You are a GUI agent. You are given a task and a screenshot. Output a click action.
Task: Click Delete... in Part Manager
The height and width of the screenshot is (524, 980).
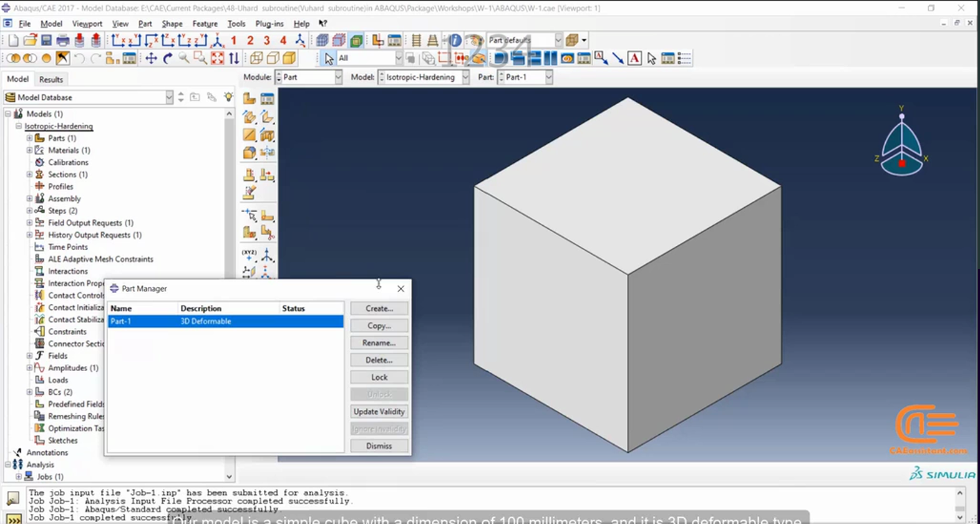pos(379,360)
